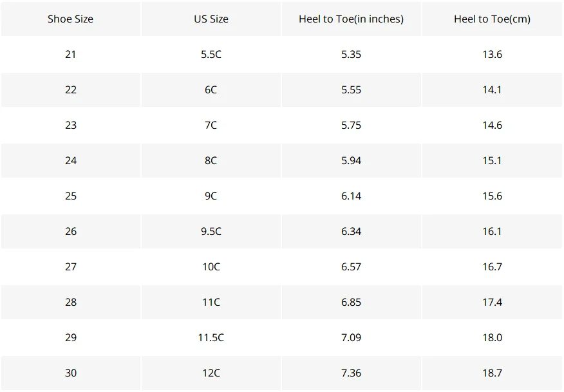The height and width of the screenshot is (392, 564).
Task: Click shoe size 30 cell
Action: 71,373
